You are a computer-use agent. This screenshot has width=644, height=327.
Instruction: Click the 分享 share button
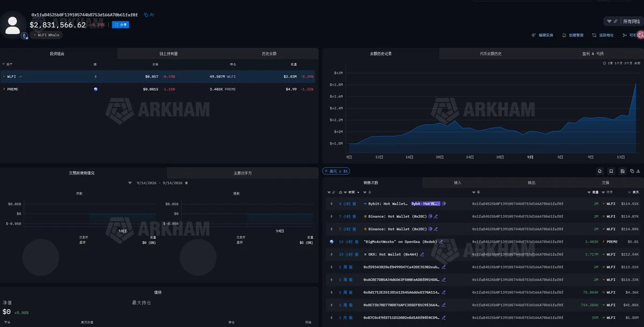(121, 25)
